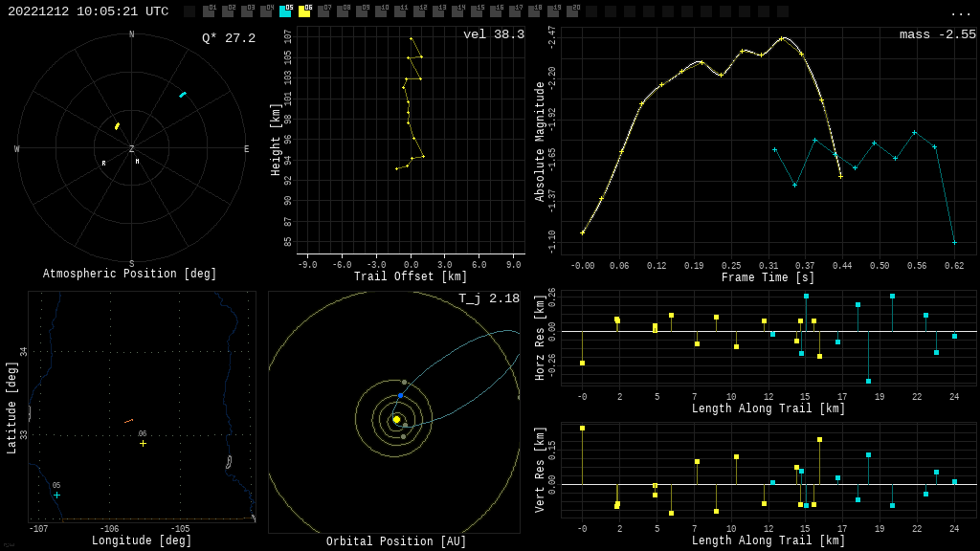
Task: Click the 20221212 10:05:21 UTC timestamp
Action: [x=88, y=11]
